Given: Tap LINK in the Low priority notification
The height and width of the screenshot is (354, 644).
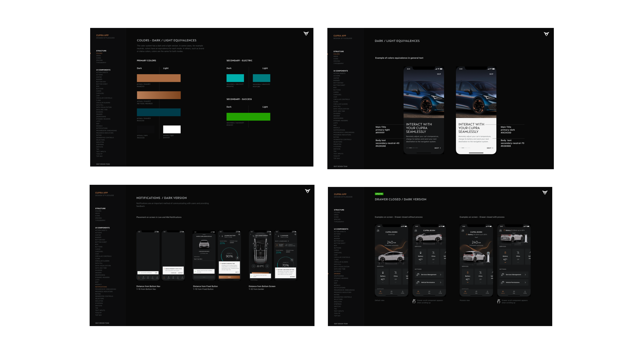Looking at the screenshot, I should point(156,273).
